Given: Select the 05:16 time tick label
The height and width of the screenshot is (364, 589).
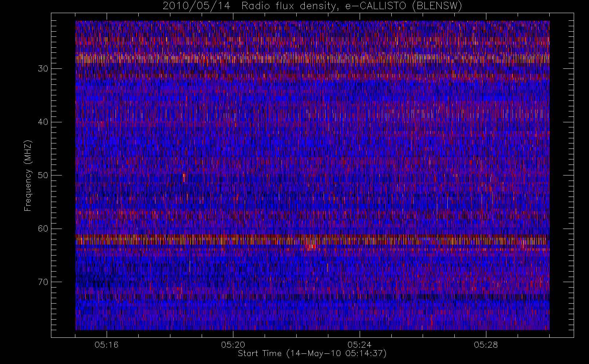Looking at the screenshot, I should tap(106, 345).
